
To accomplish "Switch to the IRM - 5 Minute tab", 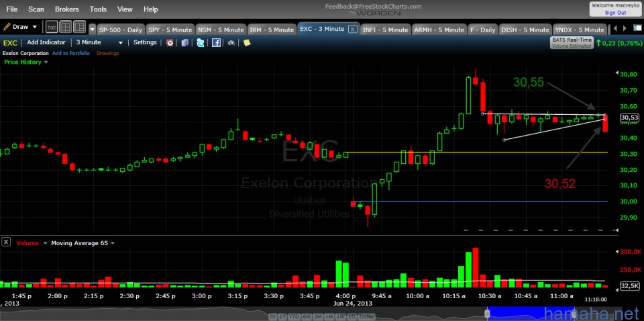I will click(x=272, y=30).
